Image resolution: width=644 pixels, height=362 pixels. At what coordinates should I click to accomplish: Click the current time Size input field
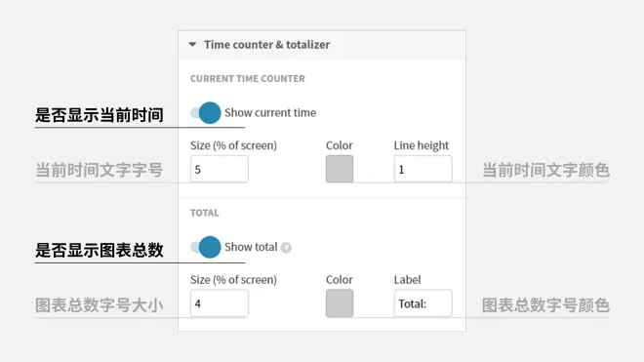point(220,169)
